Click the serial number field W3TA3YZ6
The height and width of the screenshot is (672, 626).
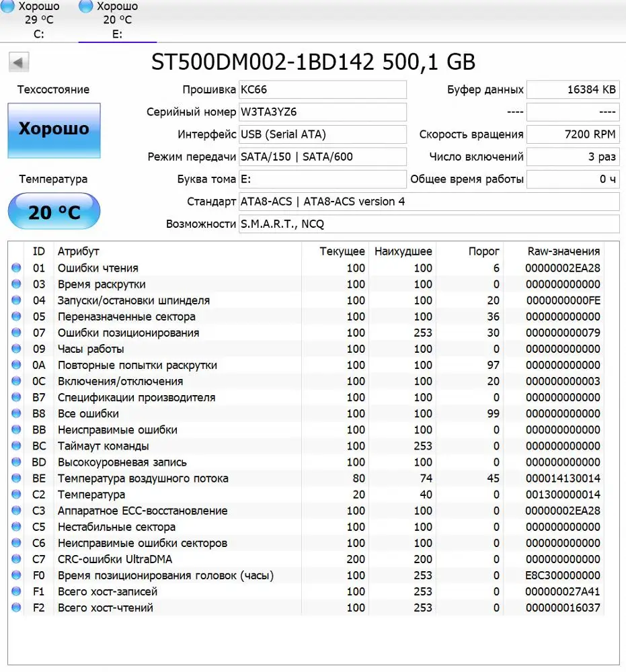coord(323,112)
